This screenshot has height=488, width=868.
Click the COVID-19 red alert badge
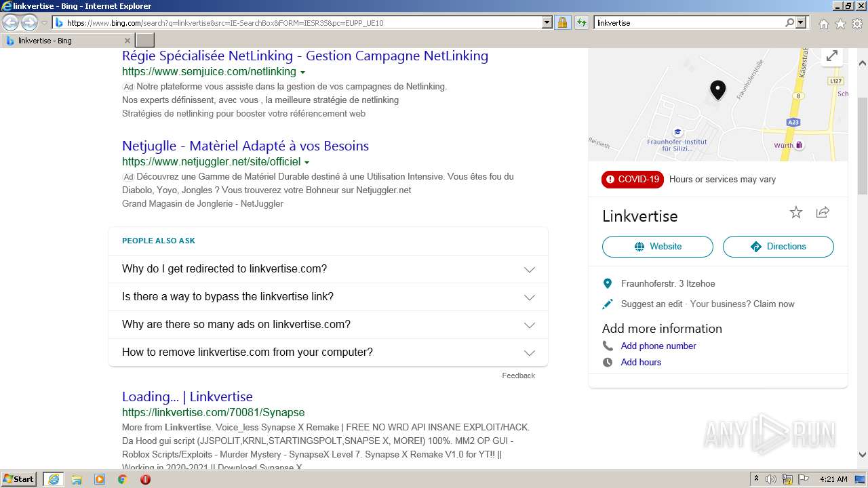633,180
